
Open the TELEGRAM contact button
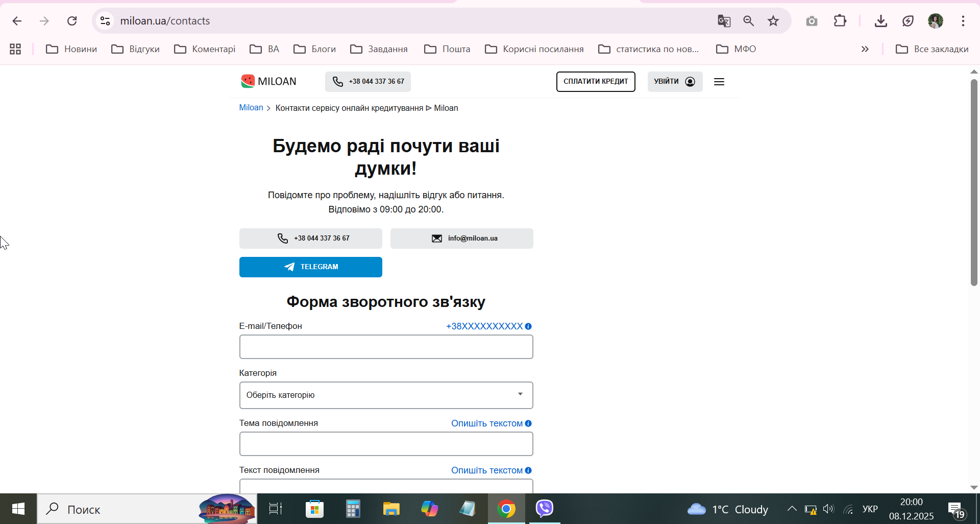(311, 267)
